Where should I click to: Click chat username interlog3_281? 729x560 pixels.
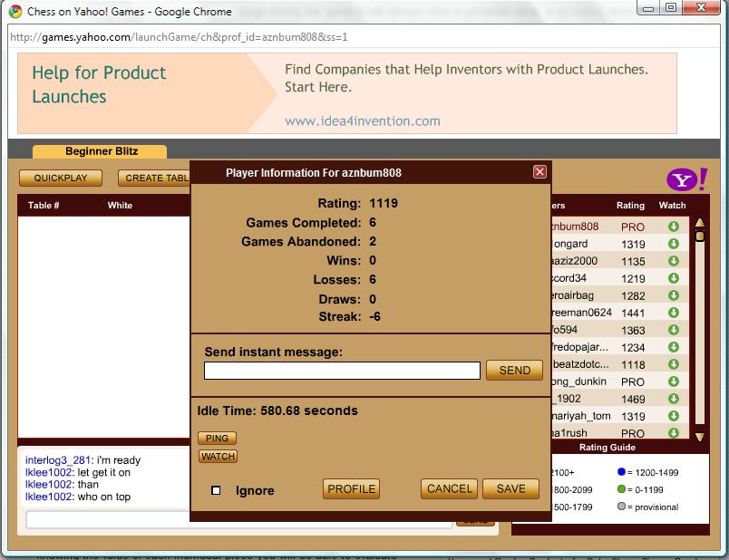58,460
